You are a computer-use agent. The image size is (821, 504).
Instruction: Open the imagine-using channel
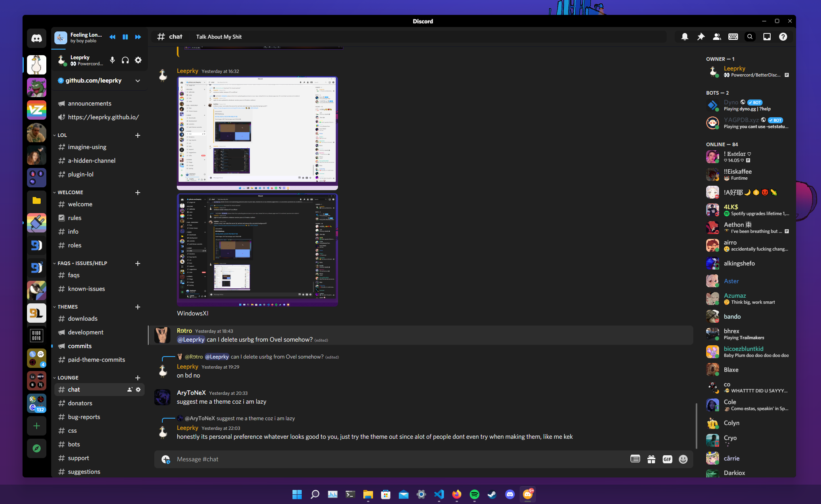pos(100,147)
